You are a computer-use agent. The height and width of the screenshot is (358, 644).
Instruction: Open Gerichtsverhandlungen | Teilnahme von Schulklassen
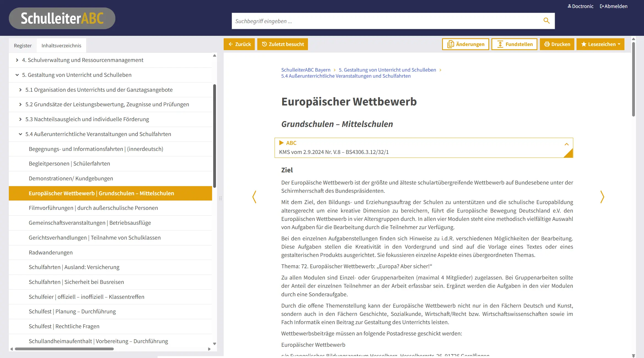pos(110,238)
